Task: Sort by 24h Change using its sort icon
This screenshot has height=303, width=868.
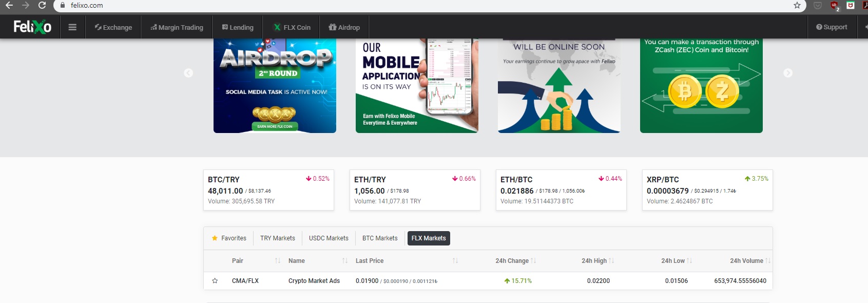Action: pos(533,261)
